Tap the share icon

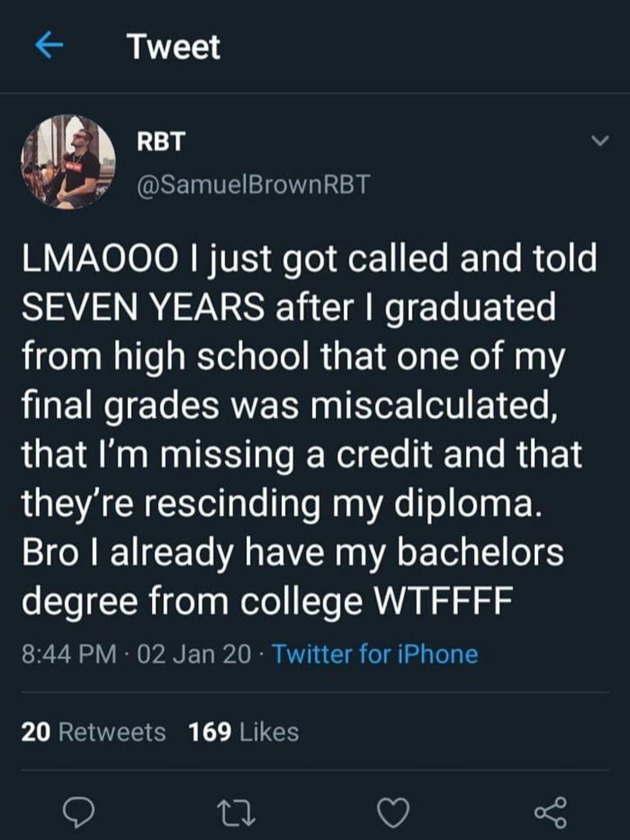point(551,813)
